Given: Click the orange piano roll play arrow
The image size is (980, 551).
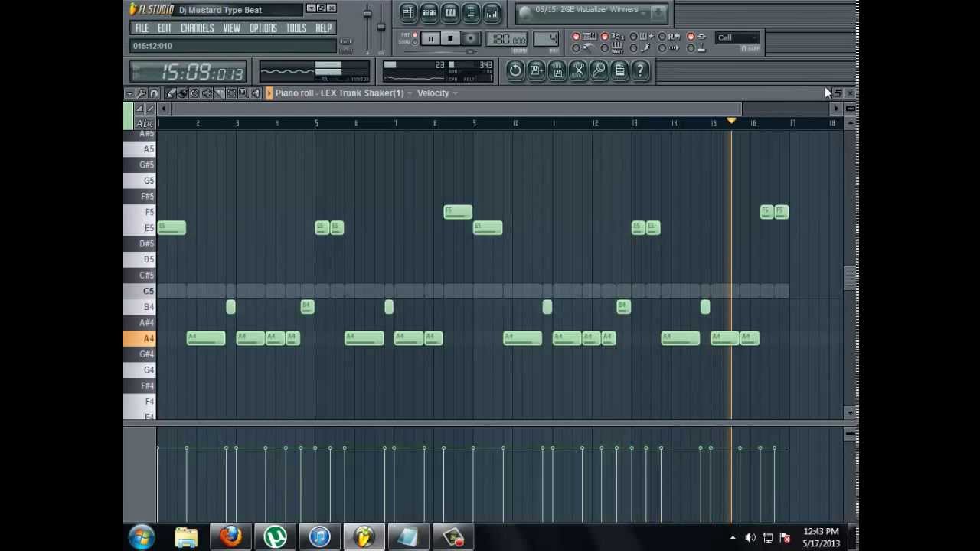Looking at the screenshot, I should click(269, 93).
